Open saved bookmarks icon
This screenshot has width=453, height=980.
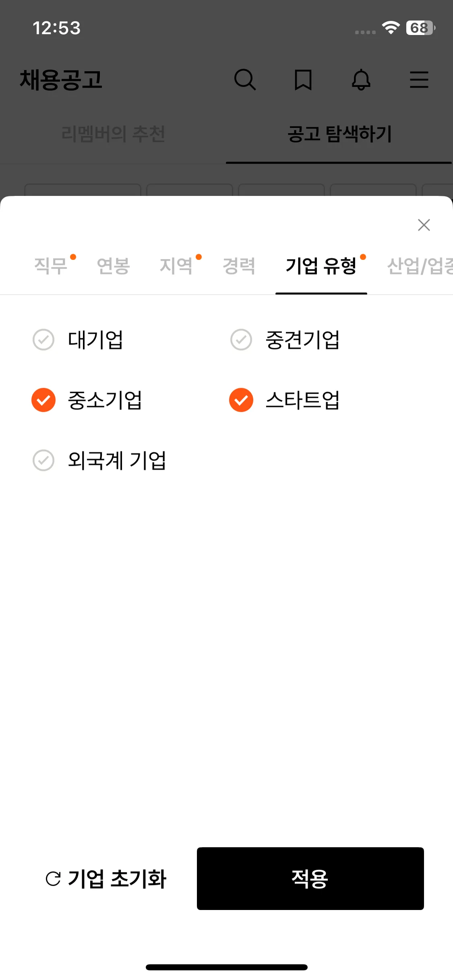click(303, 79)
